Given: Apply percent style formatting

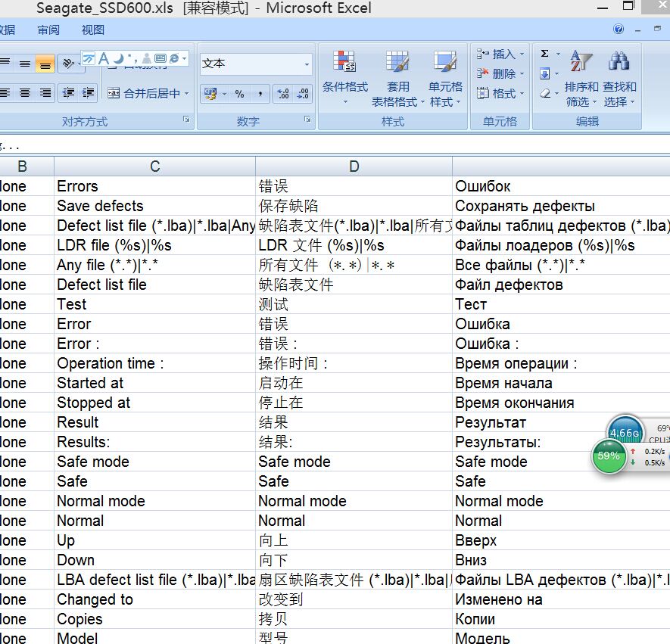Looking at the screenshot, I should click(240, 94).
